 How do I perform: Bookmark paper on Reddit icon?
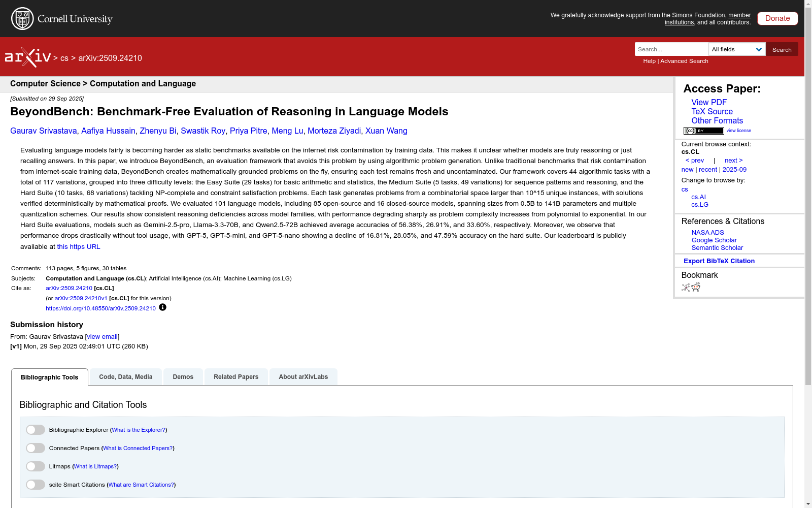696,288
